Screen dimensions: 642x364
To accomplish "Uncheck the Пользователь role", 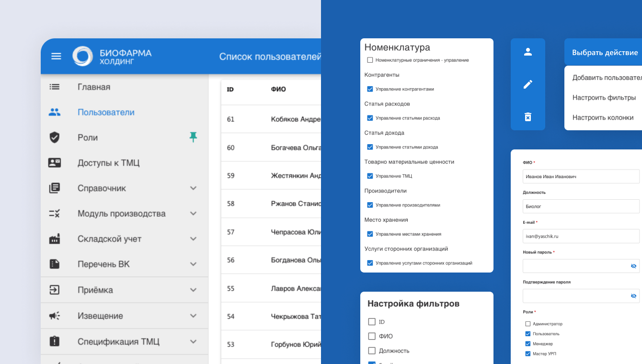I will (x=528, y=334).
